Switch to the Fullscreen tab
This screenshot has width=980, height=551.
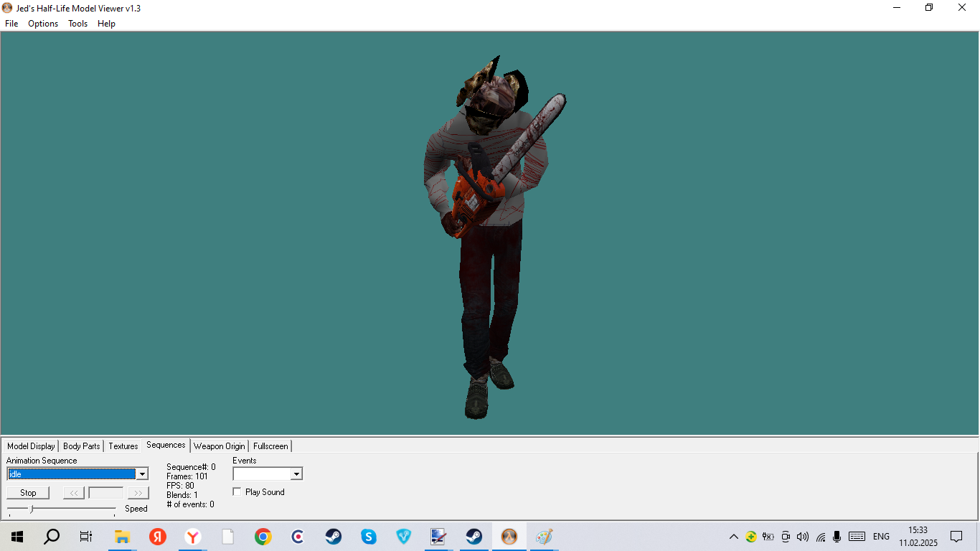(x=270, y=446)
